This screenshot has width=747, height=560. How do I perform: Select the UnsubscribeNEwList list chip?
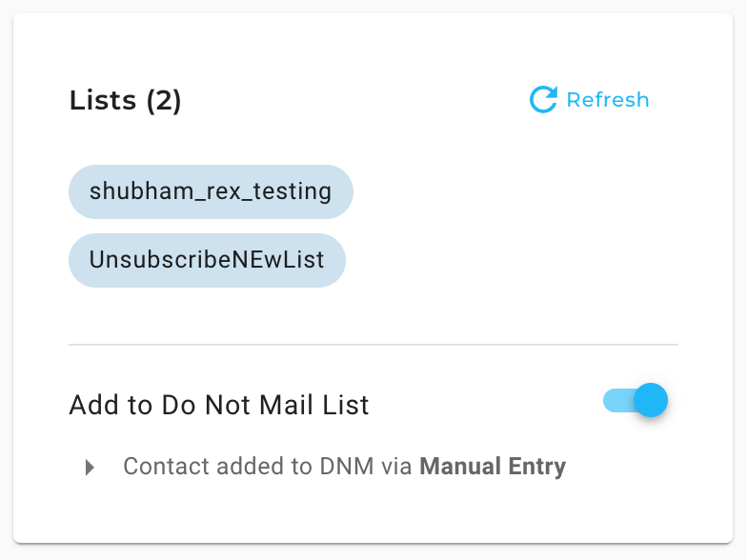click(207, 260)
